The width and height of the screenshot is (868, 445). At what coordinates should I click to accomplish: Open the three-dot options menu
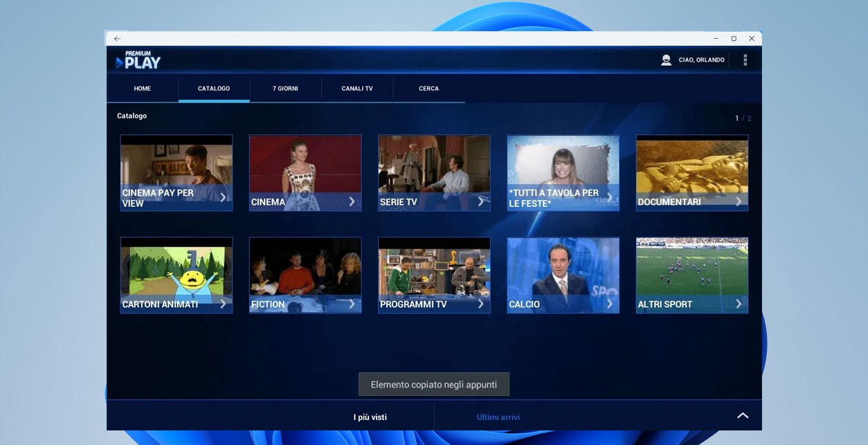(x=745, y=60)
